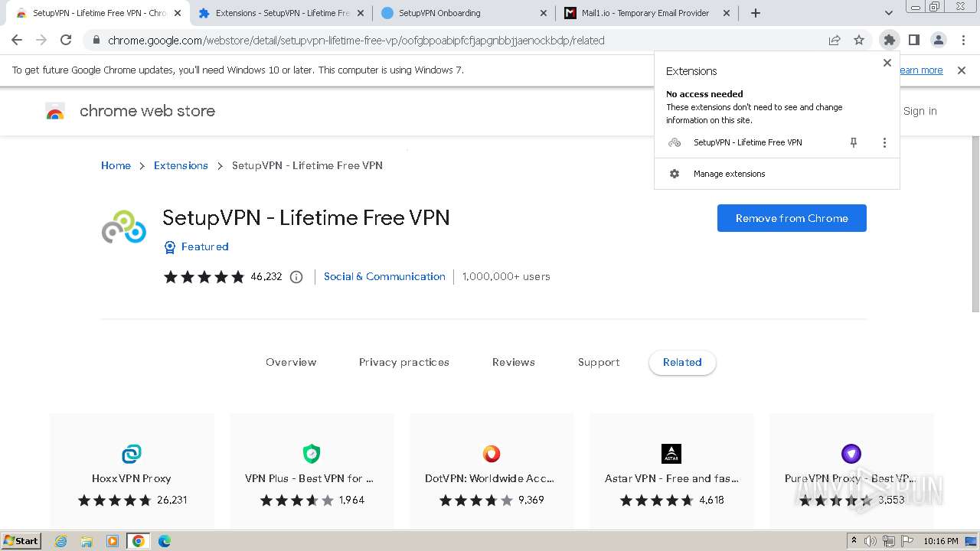Viewport: 980px width, 551px height.
Task: Go forward to the next page
Action: 41,40
